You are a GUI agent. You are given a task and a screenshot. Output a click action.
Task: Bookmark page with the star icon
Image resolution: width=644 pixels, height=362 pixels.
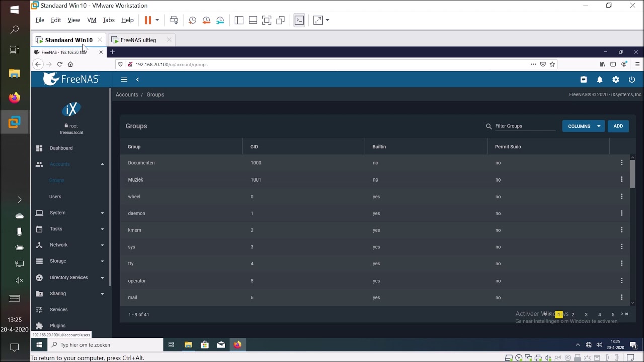552,64
